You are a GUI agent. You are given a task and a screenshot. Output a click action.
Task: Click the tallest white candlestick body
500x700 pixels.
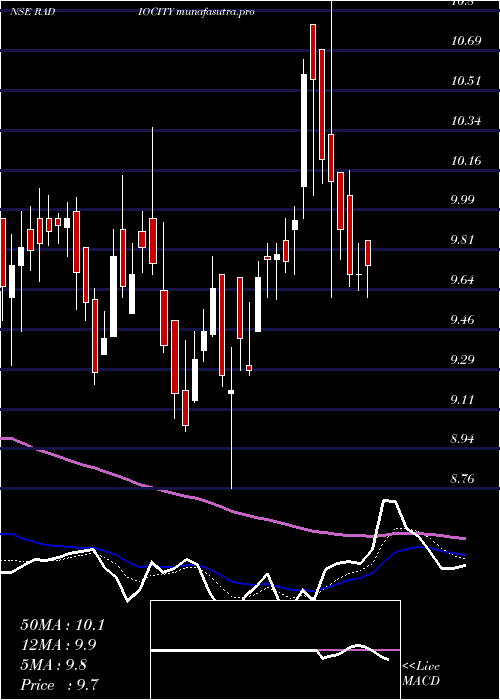point(304,130)
